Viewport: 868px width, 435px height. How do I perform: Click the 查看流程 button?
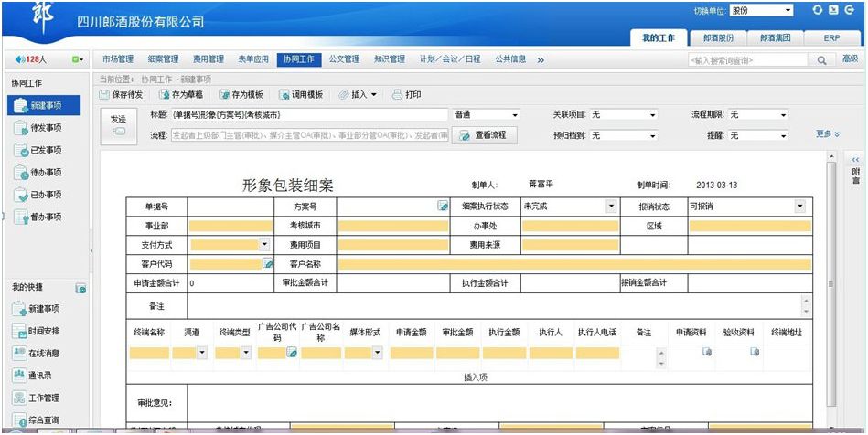tap(485, 135)
